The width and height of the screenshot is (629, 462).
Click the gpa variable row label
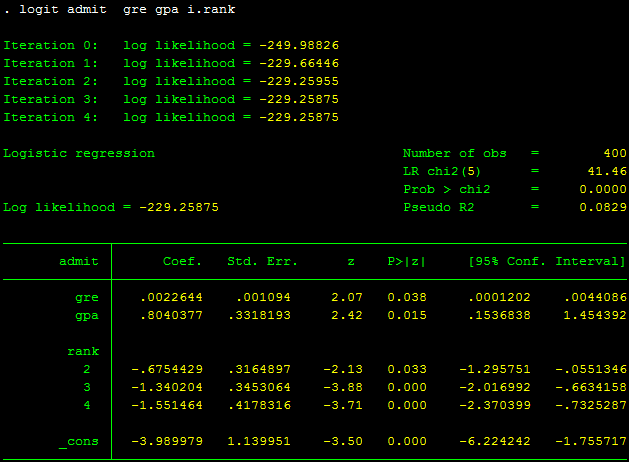pyautogui.click(x=87, y=316)
